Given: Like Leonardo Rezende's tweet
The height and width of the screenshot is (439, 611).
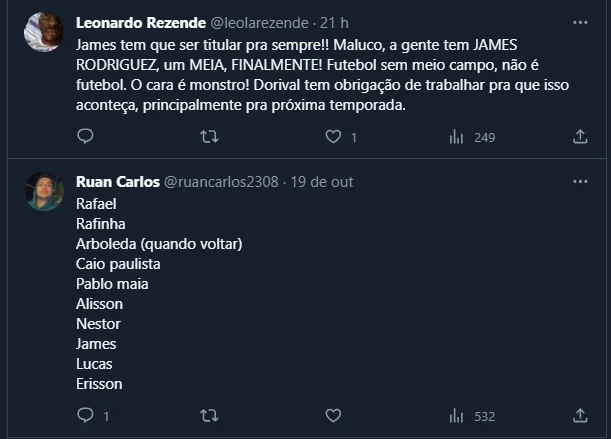Looking at the screenshot, I should (x=334, y=137).
